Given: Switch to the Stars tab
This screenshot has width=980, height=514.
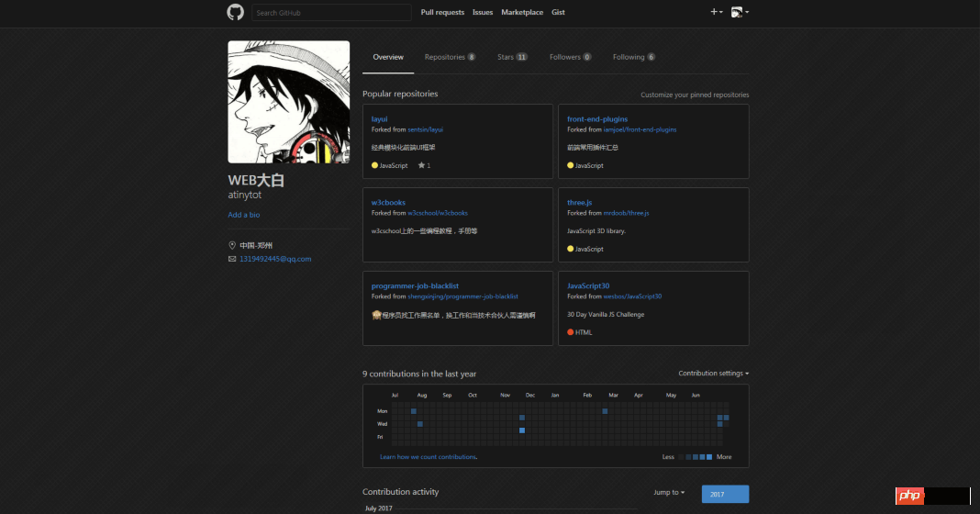Looking at the screenshot, I should (x=512, y=57).
